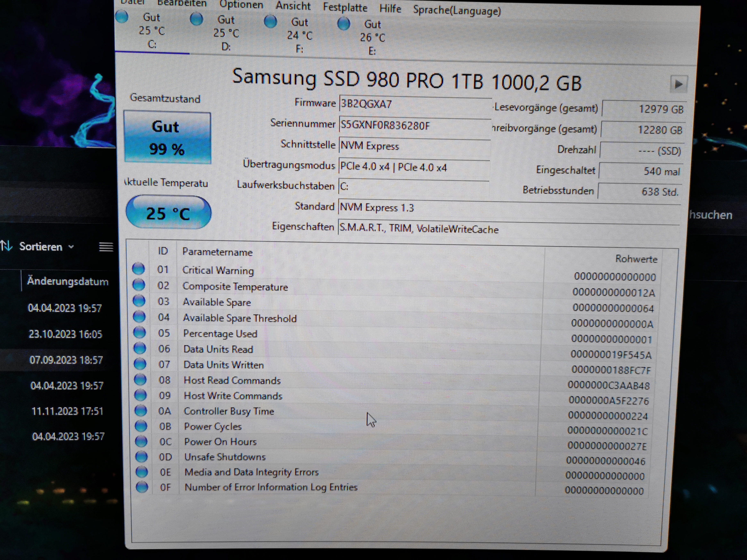Select the D: drive status orb

pos(196,19)
